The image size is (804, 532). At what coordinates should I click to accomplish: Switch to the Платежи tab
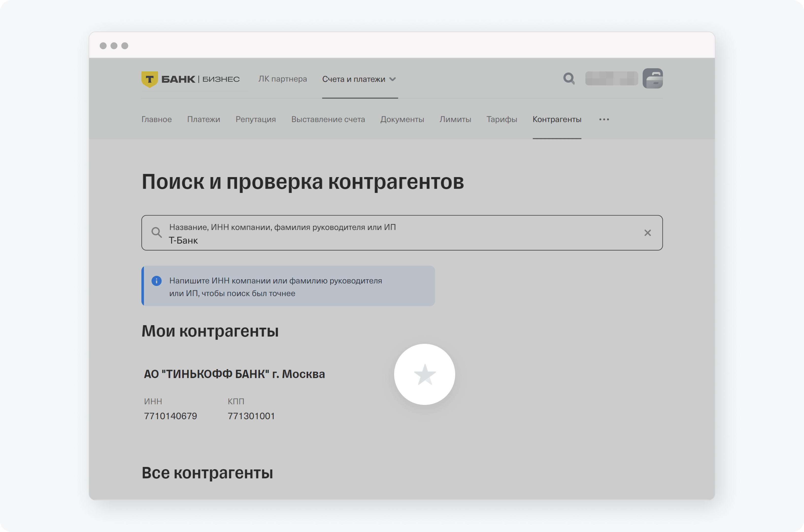point(203,119)
